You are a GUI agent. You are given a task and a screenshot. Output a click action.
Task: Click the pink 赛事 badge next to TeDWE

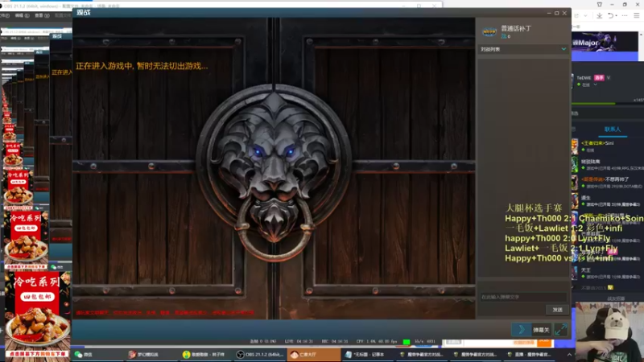599,77
